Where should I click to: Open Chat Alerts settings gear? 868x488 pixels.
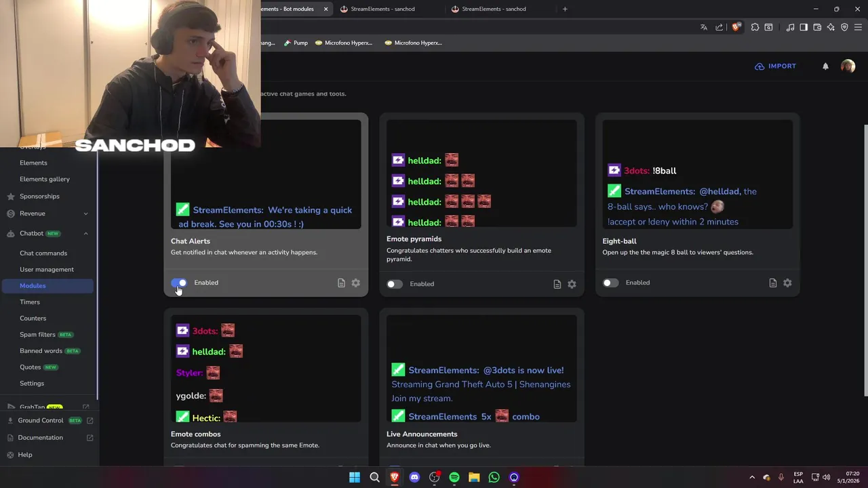[356, 283]
